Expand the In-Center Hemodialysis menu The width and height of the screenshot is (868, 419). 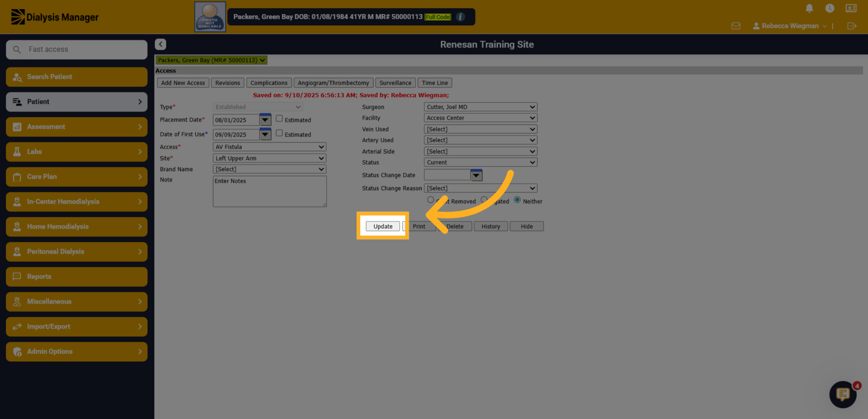pyautogui.click(x=77, y=202)
